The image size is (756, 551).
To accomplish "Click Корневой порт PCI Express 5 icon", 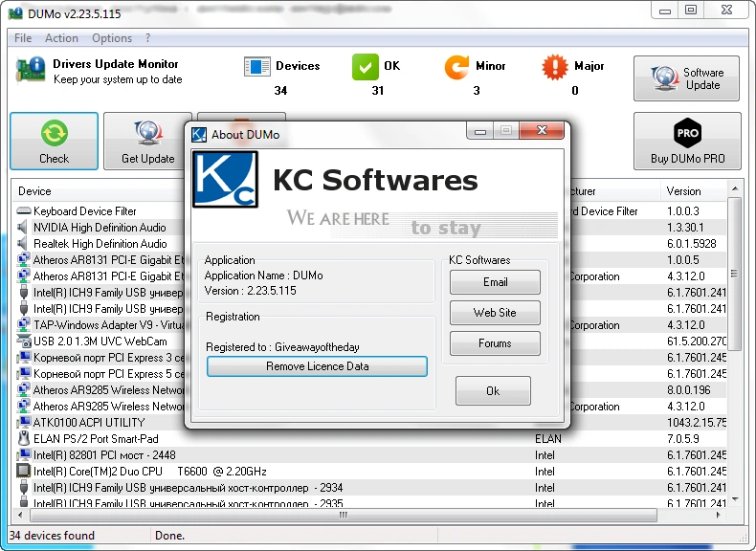I will click(24, 374).
